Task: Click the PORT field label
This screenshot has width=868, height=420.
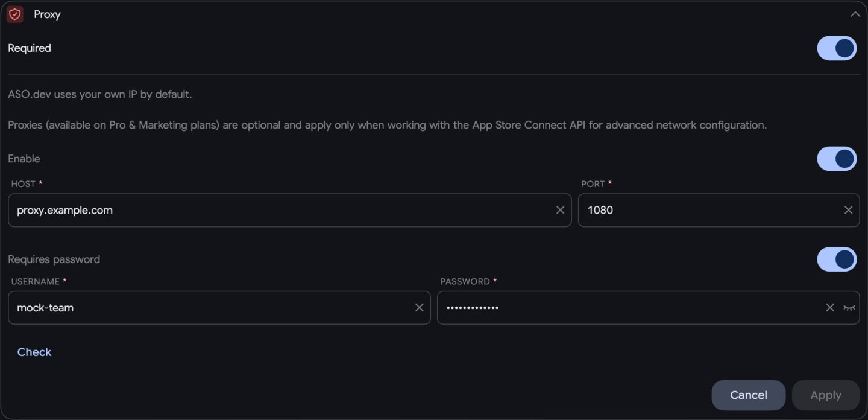Action: pos(596,183)
